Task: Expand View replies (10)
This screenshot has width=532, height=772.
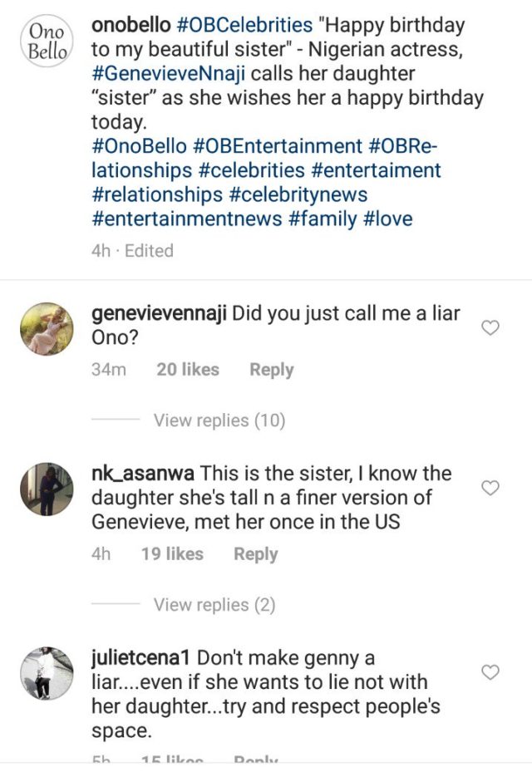Action: click(x=219, y=420)
